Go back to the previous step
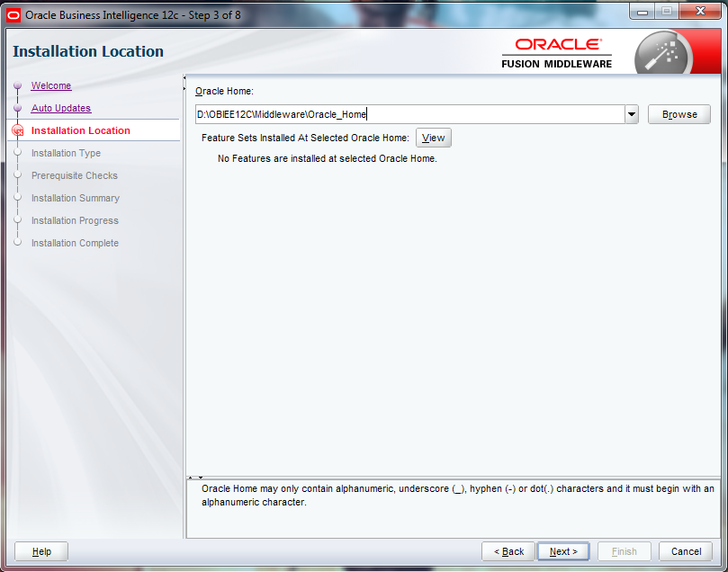728x572 pixels. (x=508, y=551)
